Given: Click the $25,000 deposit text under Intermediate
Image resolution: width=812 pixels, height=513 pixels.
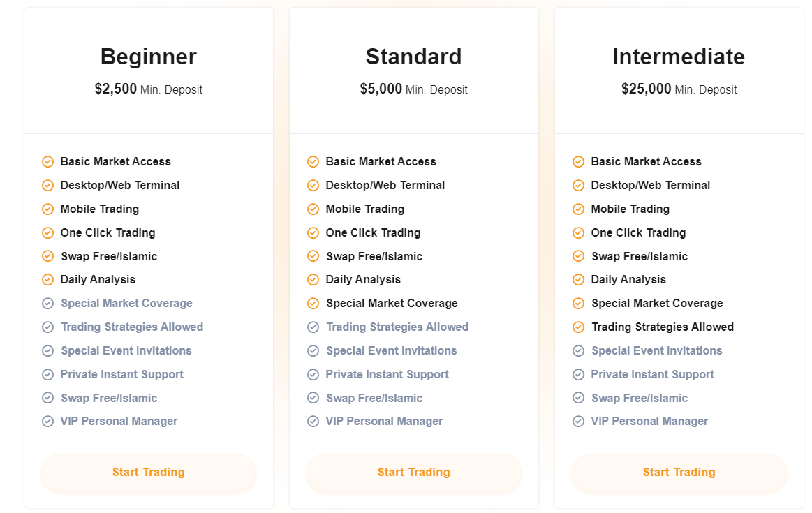Looking at the screenshot, I should (x=647, y=89).
